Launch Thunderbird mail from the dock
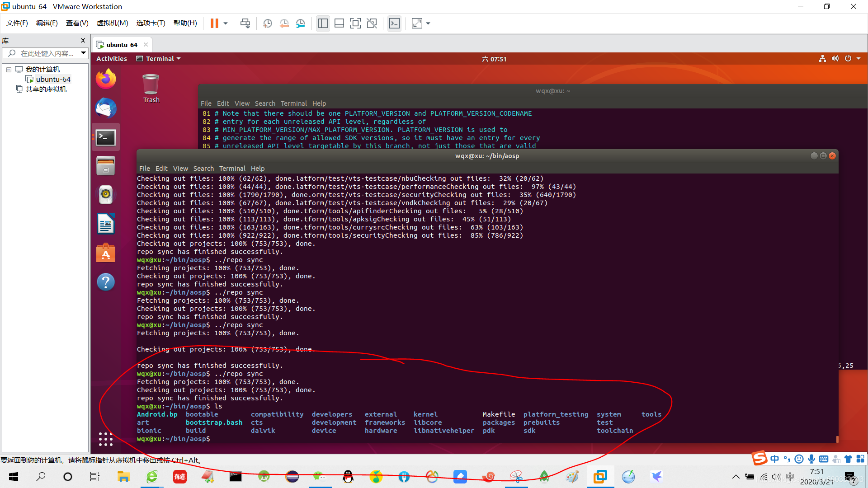868x488 pixels. point(106,108)
